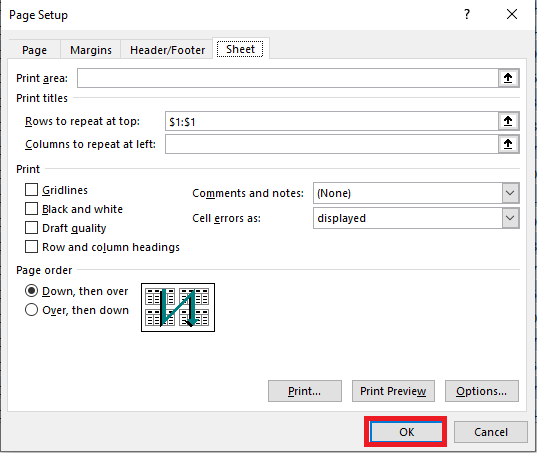Image resolution: width=537 pixels, height=453 pixels.
Task: Click collapse-dialog icon for Rows to repeat at top
Action: coord(508,121)
